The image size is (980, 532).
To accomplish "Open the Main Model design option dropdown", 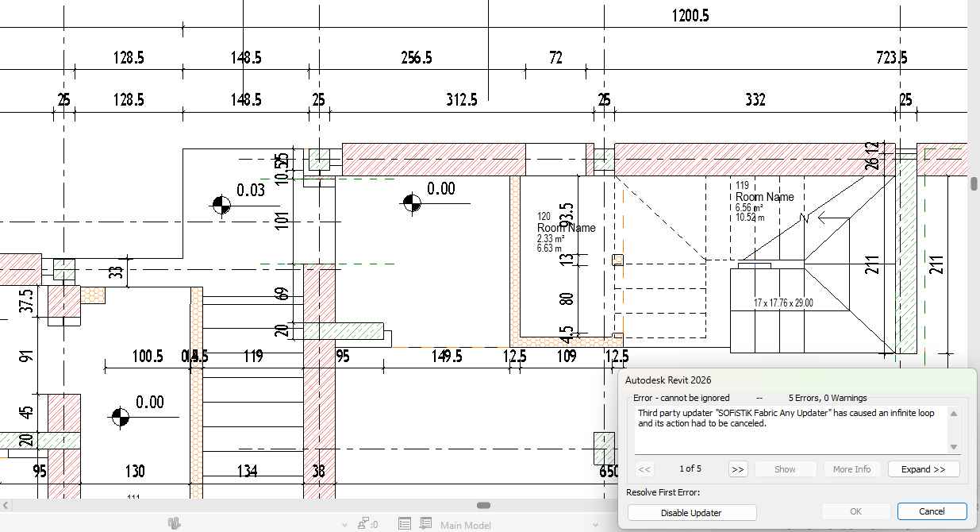I will [x=466, y=525].
